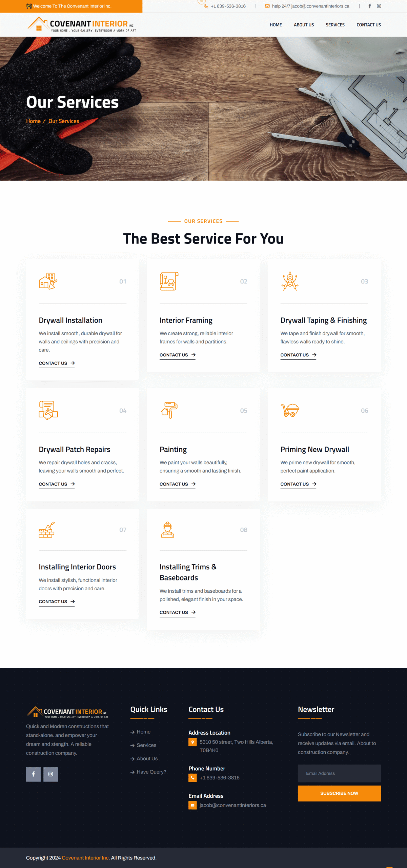The width and height of the screenshot is (407, 868).
Task: Click Contact Us under Drywall Patch Repairs
Action: [57, 484]
